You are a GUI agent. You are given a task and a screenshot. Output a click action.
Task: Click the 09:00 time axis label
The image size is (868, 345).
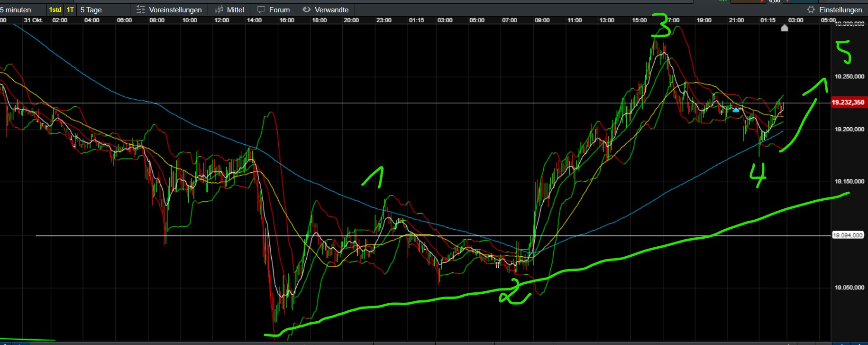click(x=542, y=20)
